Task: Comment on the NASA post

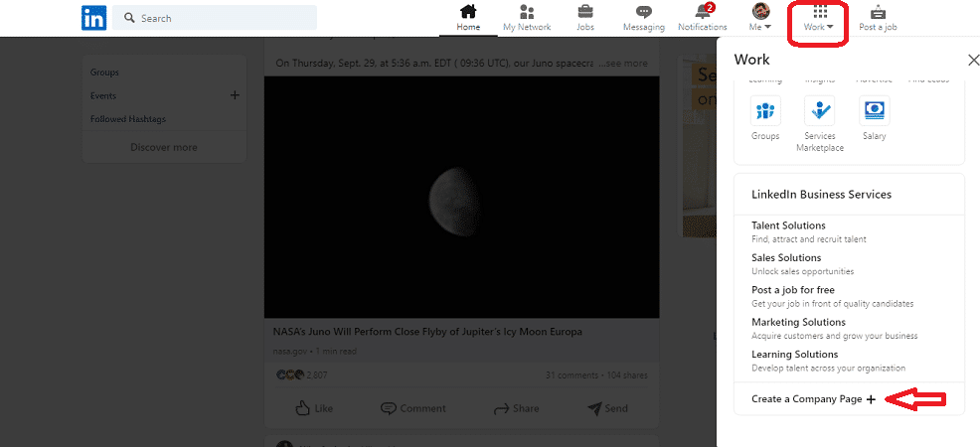Action: 413,408
